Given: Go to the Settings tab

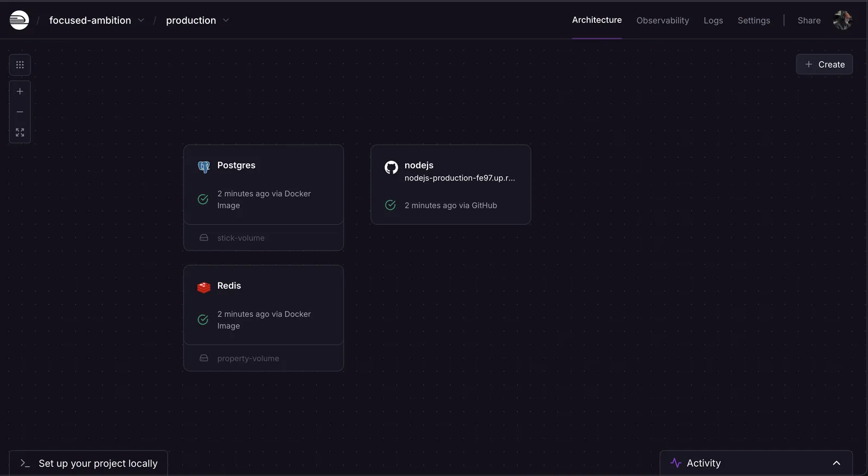Looking at the screenshot, I should [x=754, y=21].
